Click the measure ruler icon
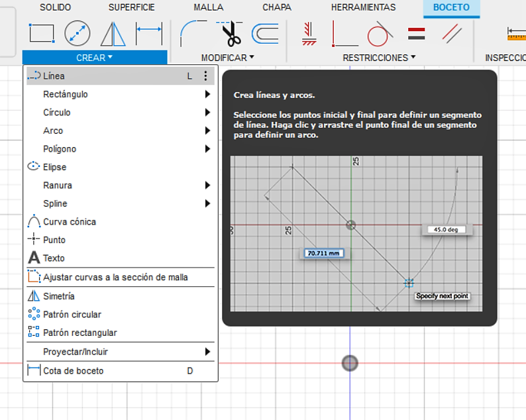 pos(516,34)
